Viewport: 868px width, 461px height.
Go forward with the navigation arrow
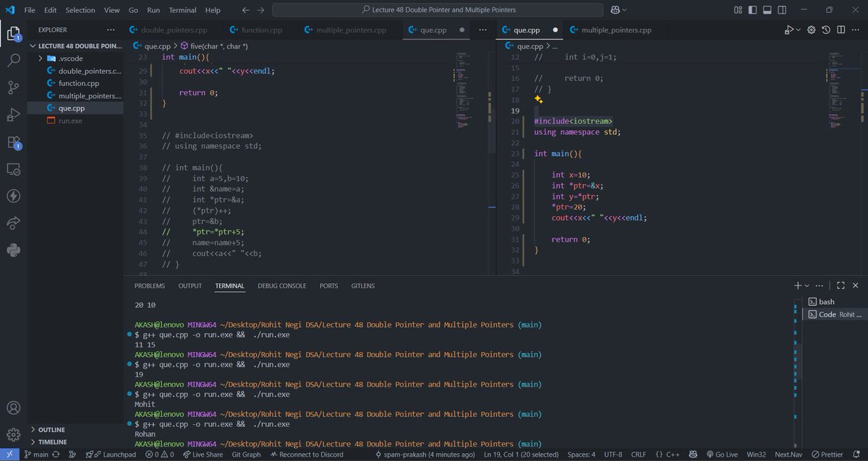coord(260,10)
